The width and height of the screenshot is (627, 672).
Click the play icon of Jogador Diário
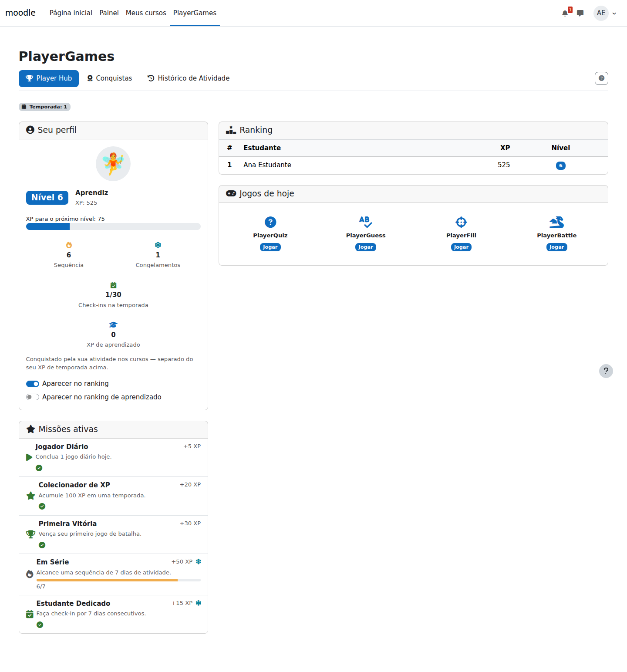coord(29,457)
